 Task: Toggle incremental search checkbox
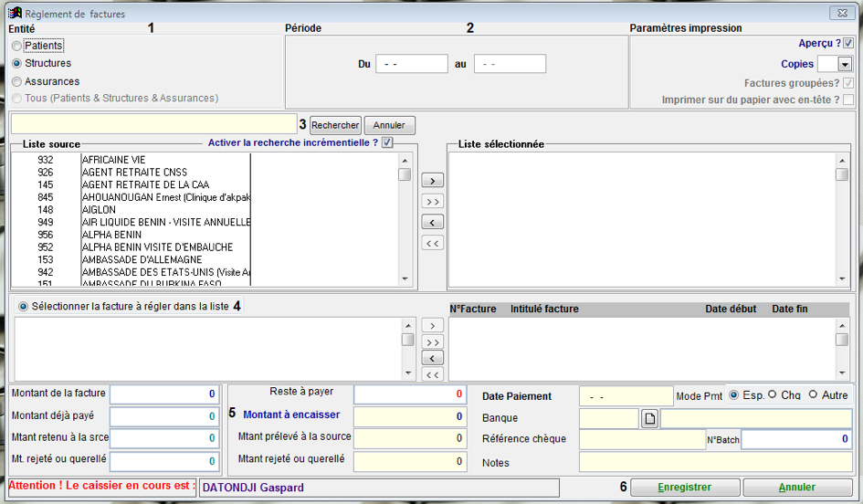[387, 142]
